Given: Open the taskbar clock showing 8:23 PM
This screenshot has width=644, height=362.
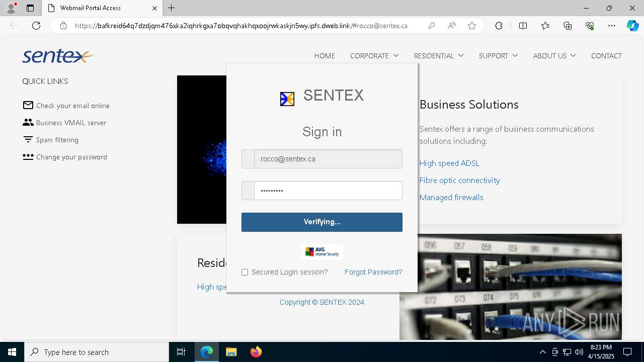Looking at the screenshot, I should coord(601,352).
